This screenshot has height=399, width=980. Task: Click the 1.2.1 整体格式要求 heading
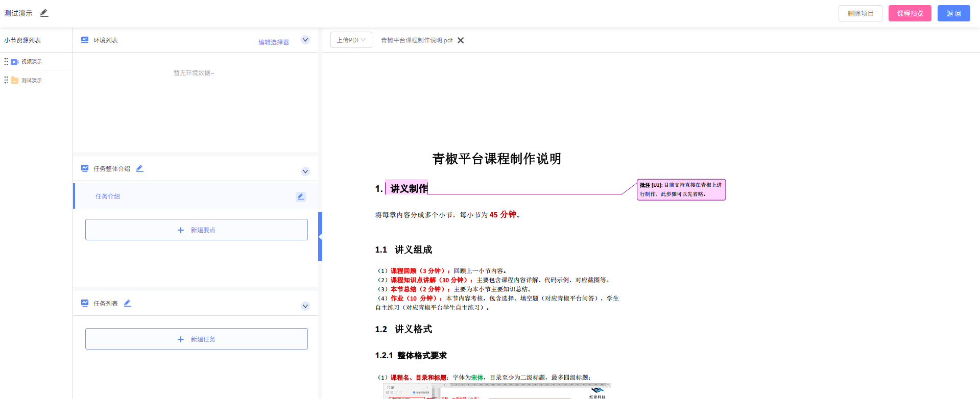(411, 356)
